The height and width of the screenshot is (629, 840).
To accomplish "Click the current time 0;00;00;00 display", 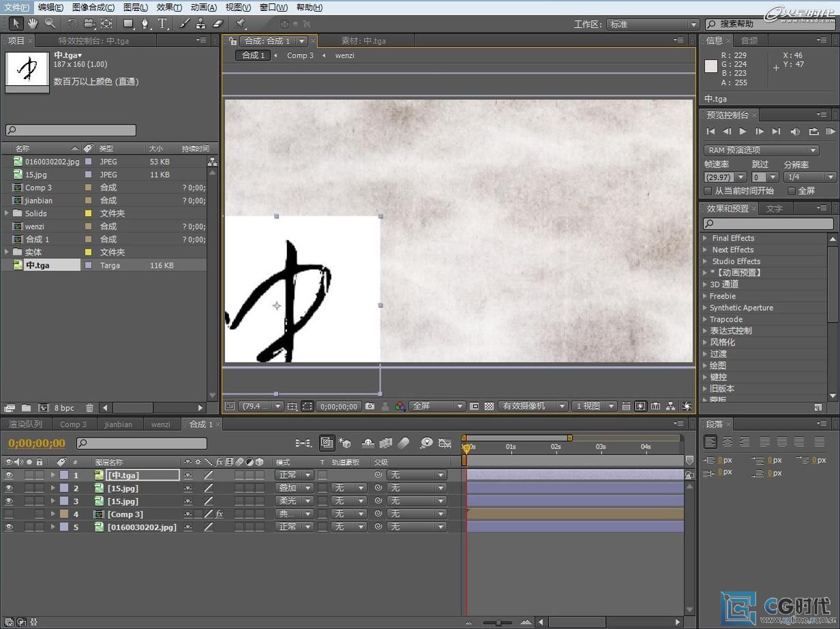I will tap(37, 443).
